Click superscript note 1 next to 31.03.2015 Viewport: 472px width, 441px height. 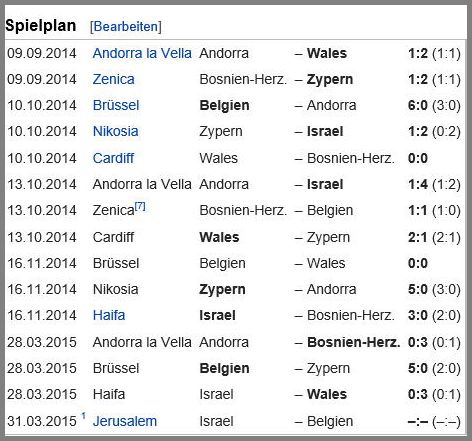[83, 416]
